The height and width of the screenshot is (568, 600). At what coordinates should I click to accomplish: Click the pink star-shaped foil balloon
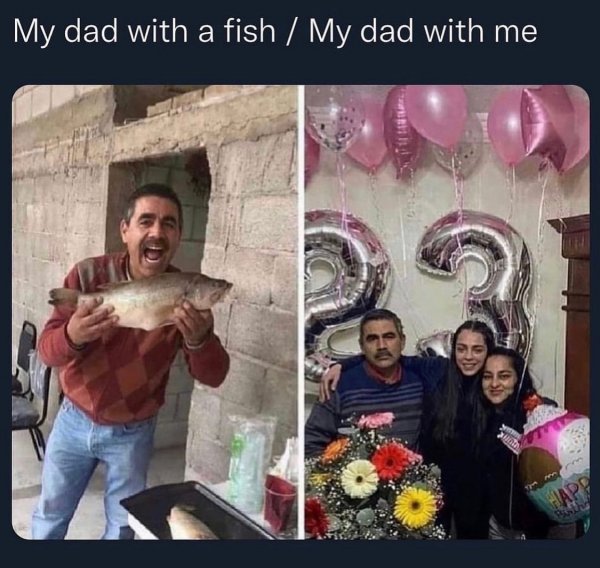click(545, 128)
